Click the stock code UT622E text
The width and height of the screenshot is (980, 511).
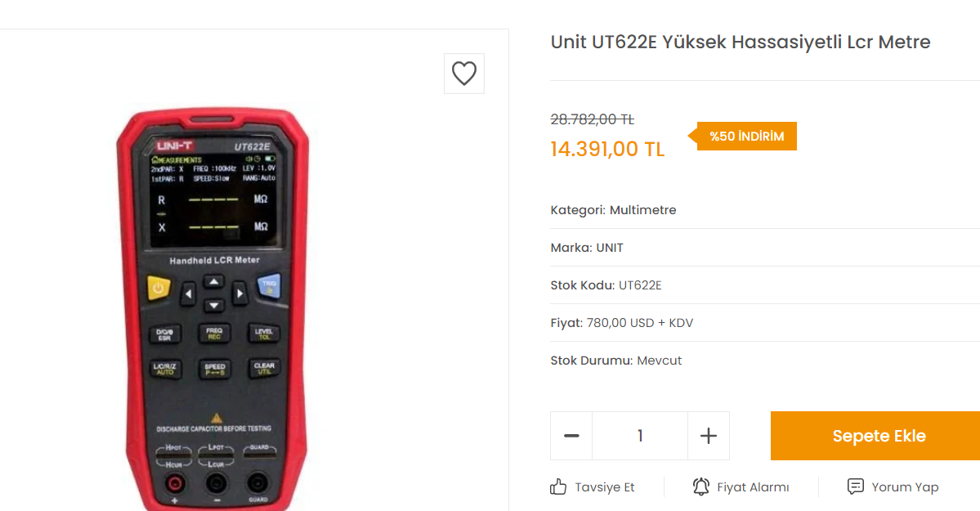coord(640,285)
